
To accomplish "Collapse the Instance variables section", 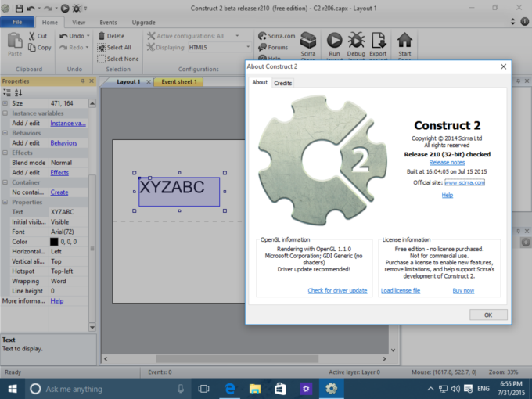I will pyautogui.click(x=5, y=113).
